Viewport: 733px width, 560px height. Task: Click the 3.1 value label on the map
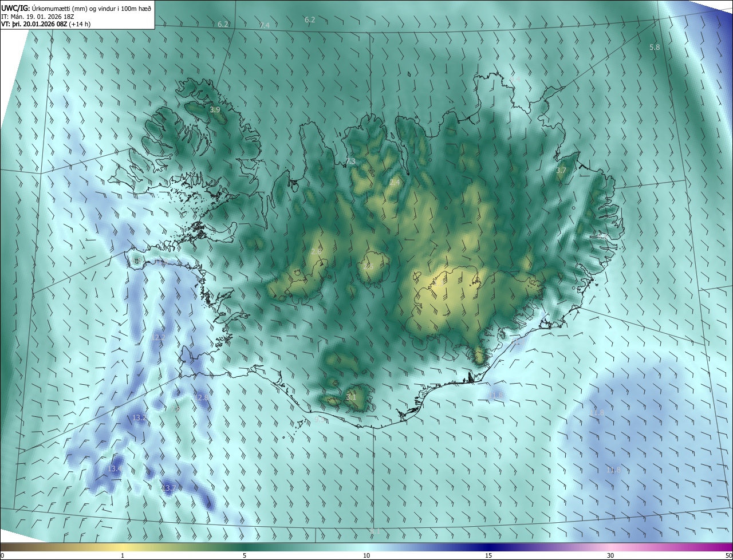point(351,397)
